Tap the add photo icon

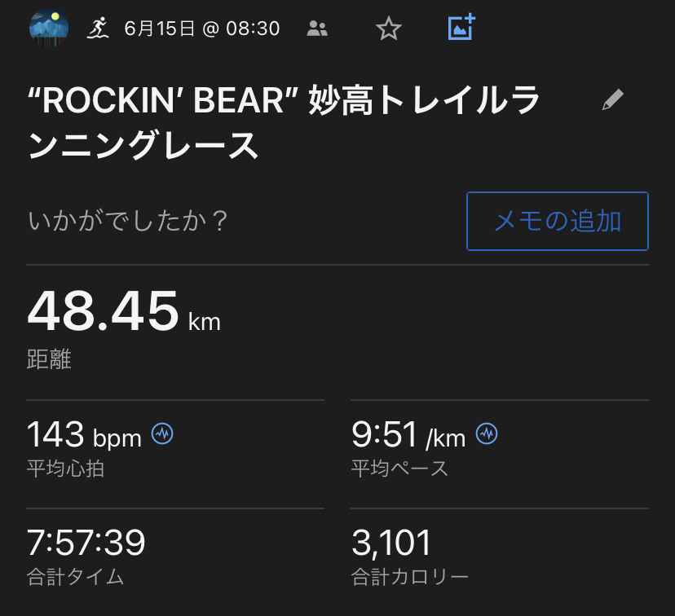tap(461, 29)
